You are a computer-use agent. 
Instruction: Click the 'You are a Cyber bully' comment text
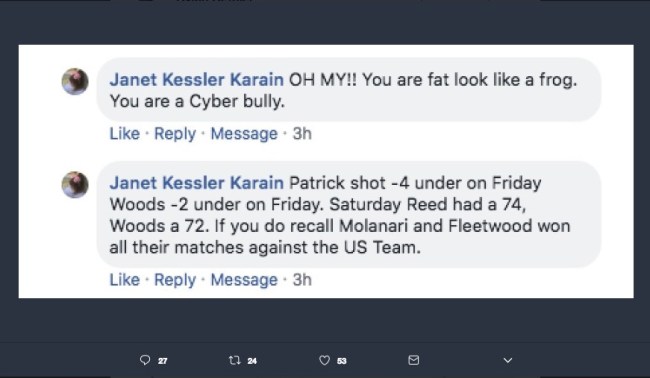[x=197, y=102]
